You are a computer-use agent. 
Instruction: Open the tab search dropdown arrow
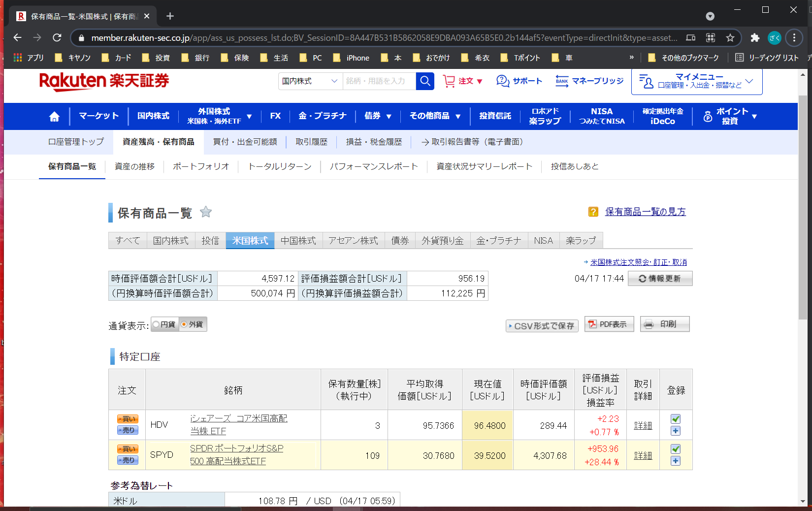(710, 16)
